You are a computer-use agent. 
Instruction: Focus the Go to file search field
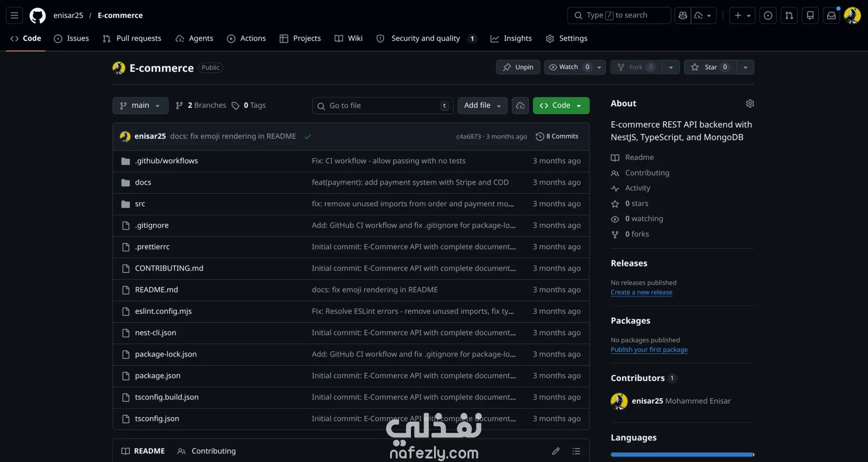(382, 105)
